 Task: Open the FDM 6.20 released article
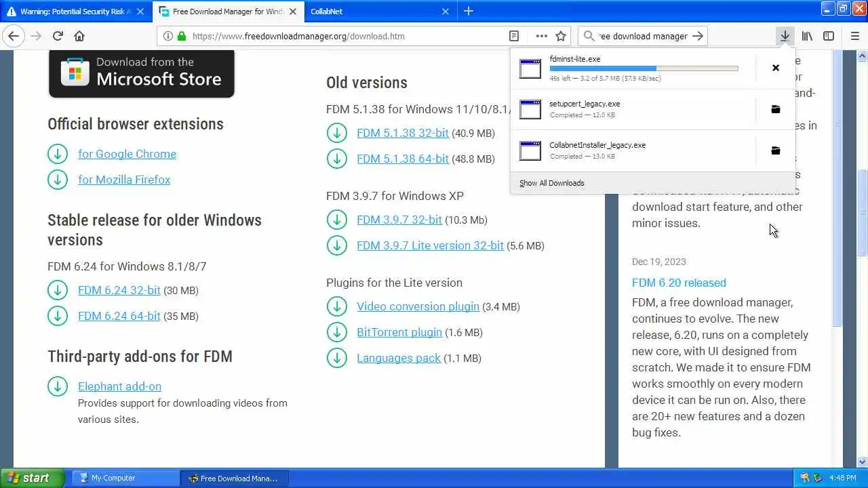(679, 283)
